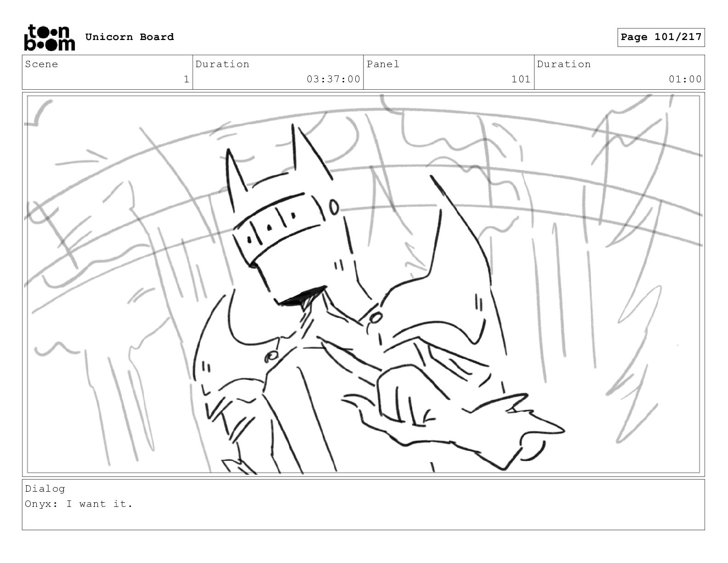Viewport: 728px width, 563px height.
Task: Click the scene duration value '03:37:00'
Action: (x=334, y=79)
